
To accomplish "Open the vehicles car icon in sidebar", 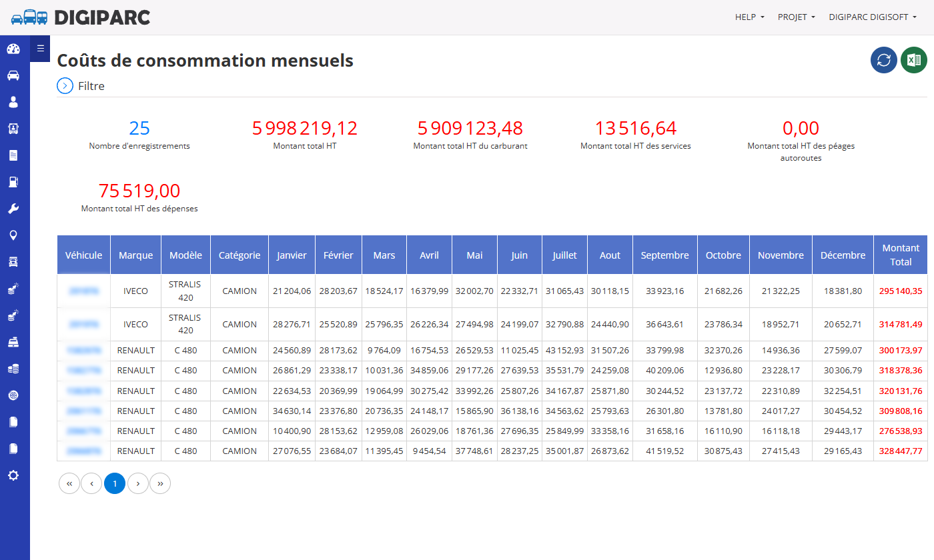I will [x=13, y=75].
